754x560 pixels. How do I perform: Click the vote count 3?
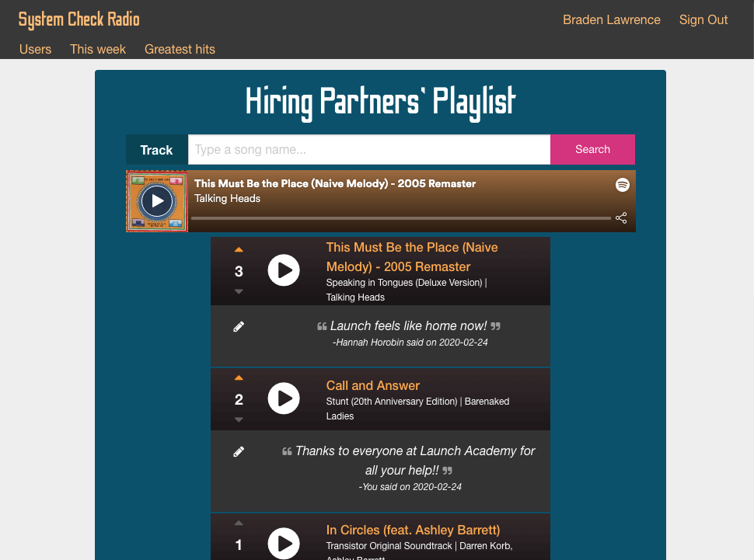pyautogui.click(x=239, y=272)
